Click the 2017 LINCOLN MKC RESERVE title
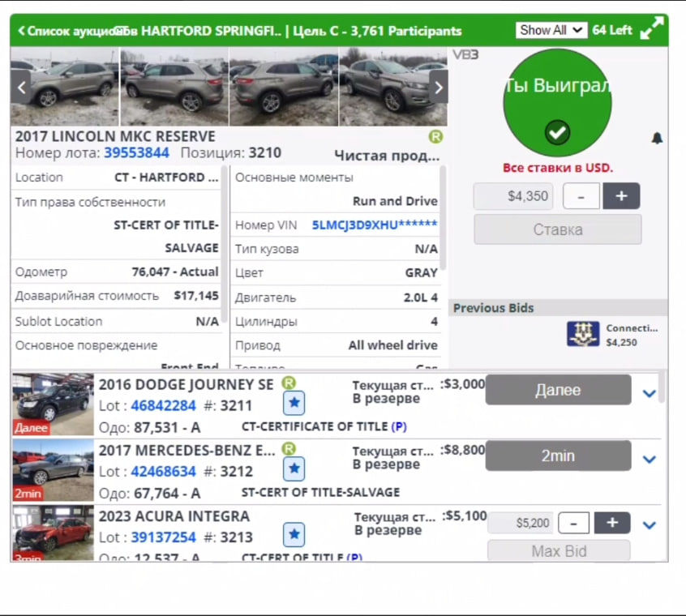Screen dimensions: 686x616 coord(115,136)
